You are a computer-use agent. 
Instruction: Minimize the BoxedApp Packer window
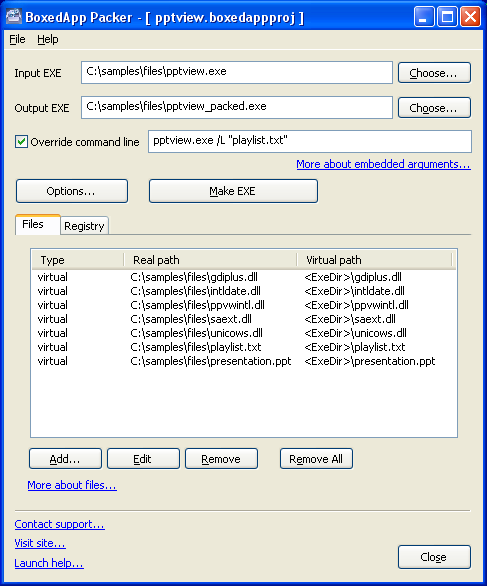[x=424, y=17]
